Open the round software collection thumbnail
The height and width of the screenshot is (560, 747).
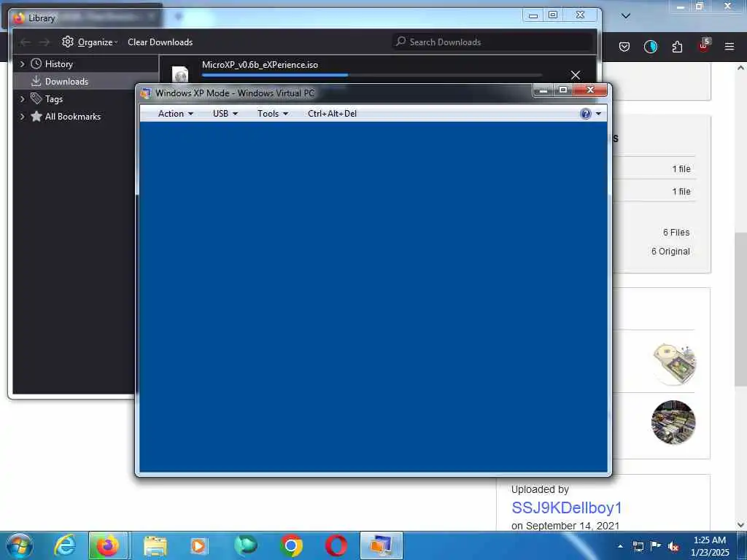pyautogui.click(x=673, y=422)
